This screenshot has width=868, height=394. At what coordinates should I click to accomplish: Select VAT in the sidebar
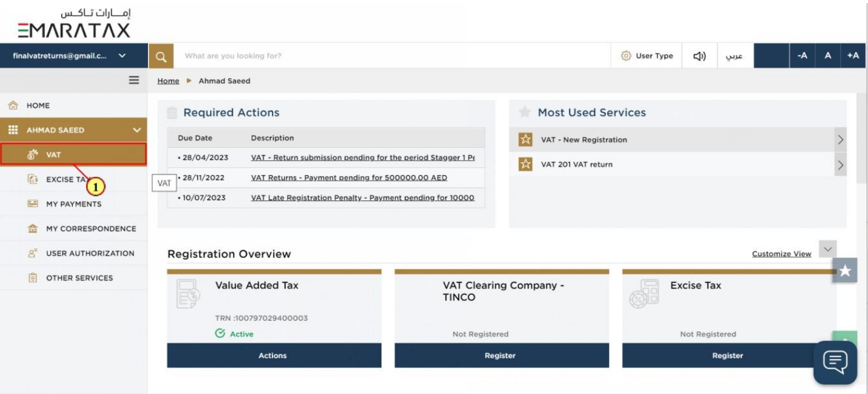pos(73,154)
